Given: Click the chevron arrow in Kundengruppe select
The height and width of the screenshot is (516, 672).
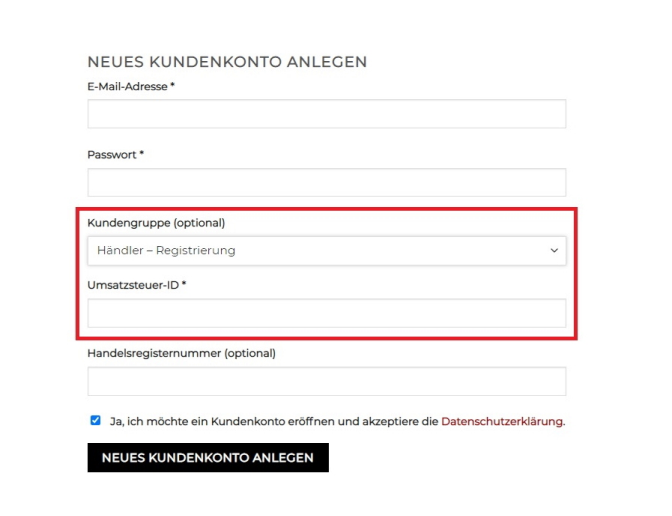Looking at the screenshot, I should (554, 251).
